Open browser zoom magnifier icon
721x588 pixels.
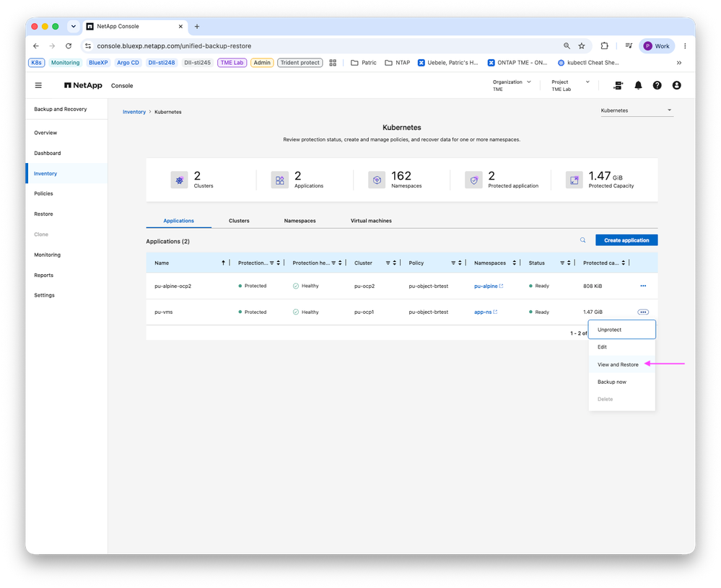pyautogui.click(x=567, y=46)
